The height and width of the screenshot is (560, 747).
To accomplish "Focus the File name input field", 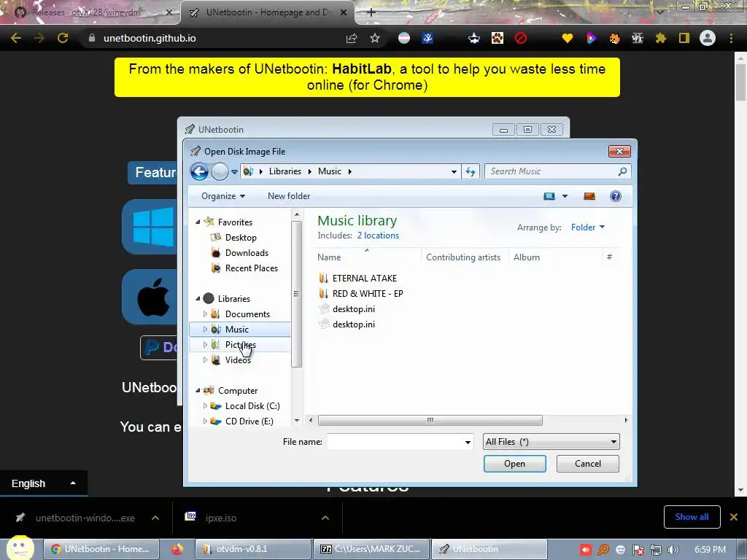I will point(395,443).
